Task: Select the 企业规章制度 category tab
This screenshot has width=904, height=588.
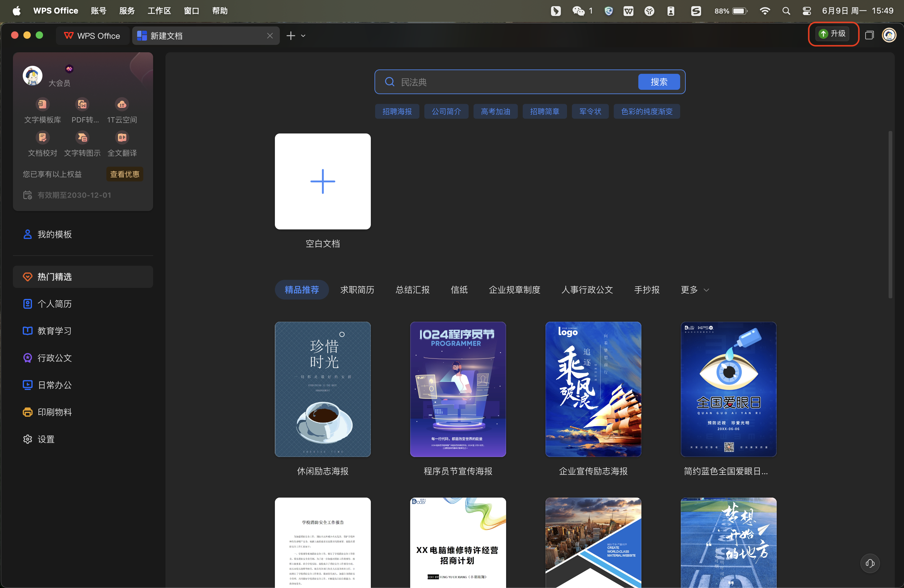Action: [x=514, y=290]
